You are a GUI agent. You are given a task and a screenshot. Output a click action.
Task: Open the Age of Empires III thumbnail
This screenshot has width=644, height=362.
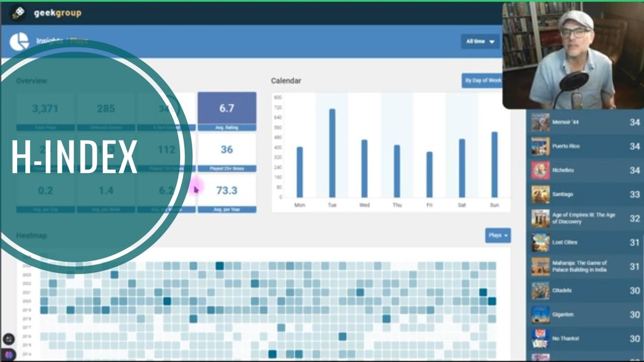tap(540, 218)
